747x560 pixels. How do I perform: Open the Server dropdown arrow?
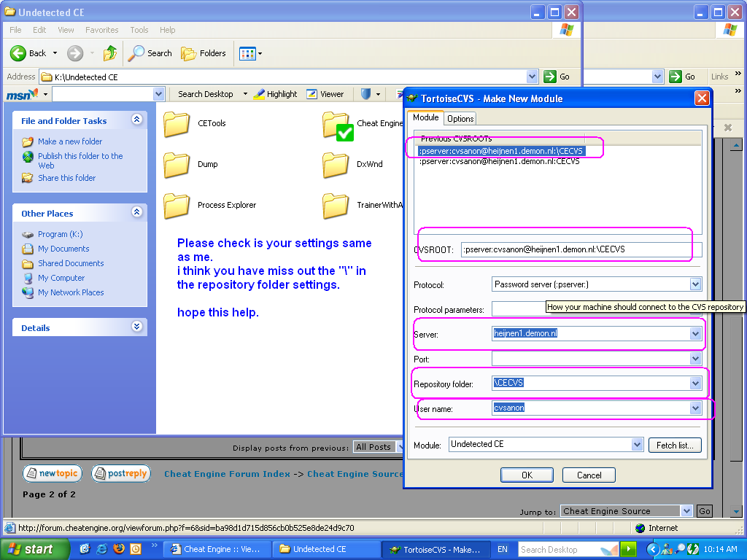coord(695,334)
